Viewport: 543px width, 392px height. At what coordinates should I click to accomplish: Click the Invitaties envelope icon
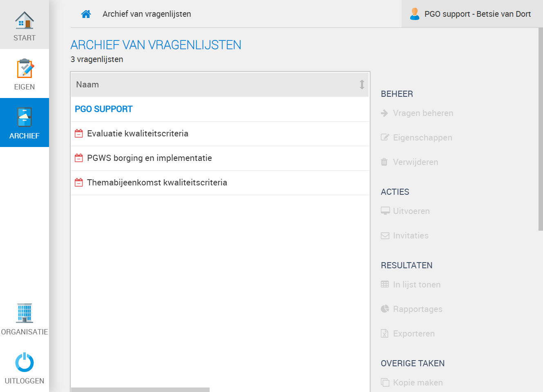coord(385,236)
